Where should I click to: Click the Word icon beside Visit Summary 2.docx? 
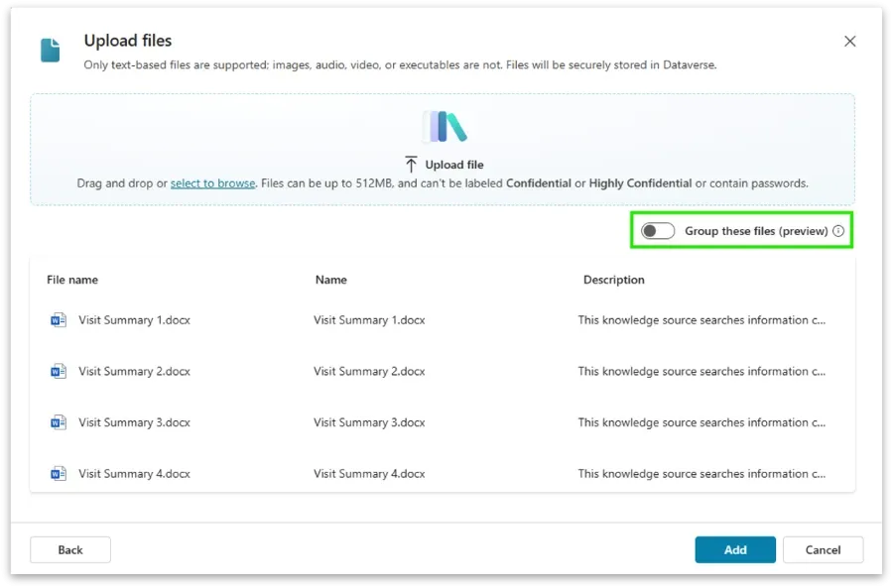(x=58, y=371)
